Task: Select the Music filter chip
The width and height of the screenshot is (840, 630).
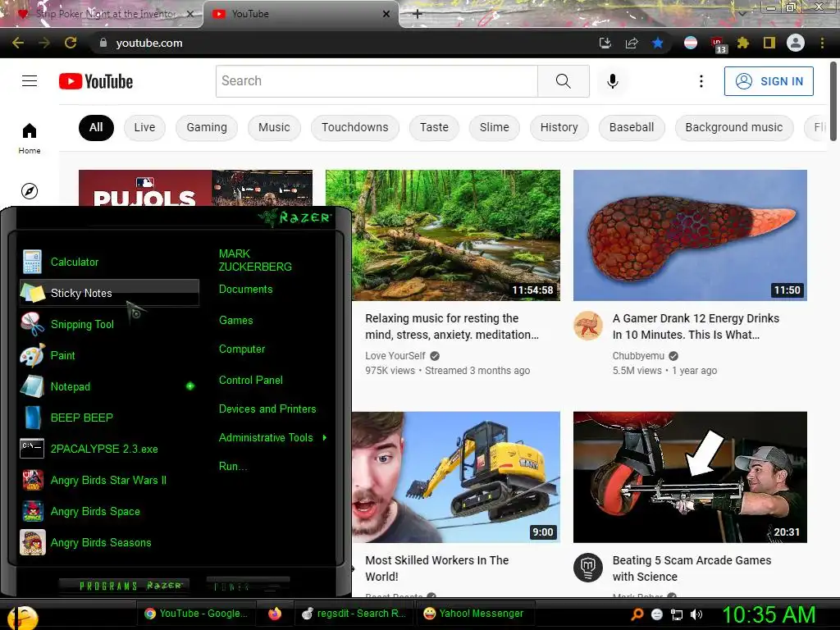Action: tap(274, 127)
